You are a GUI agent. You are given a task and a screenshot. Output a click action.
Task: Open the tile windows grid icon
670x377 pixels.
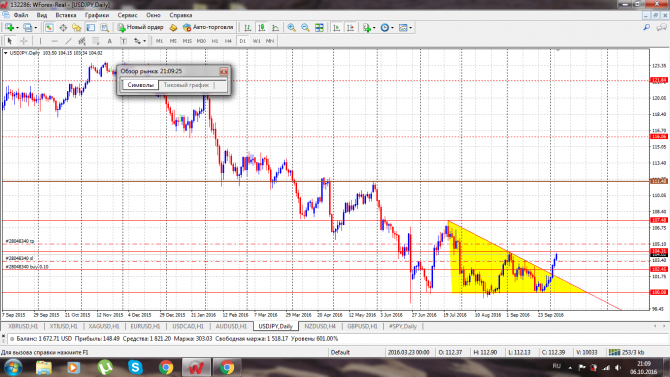[319, 27]
